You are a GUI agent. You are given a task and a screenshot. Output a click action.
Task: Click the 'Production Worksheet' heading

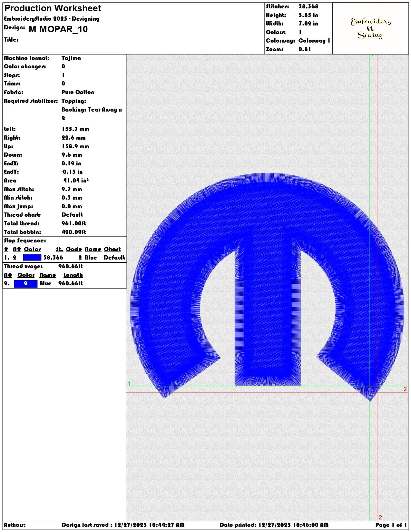(53, 8)
